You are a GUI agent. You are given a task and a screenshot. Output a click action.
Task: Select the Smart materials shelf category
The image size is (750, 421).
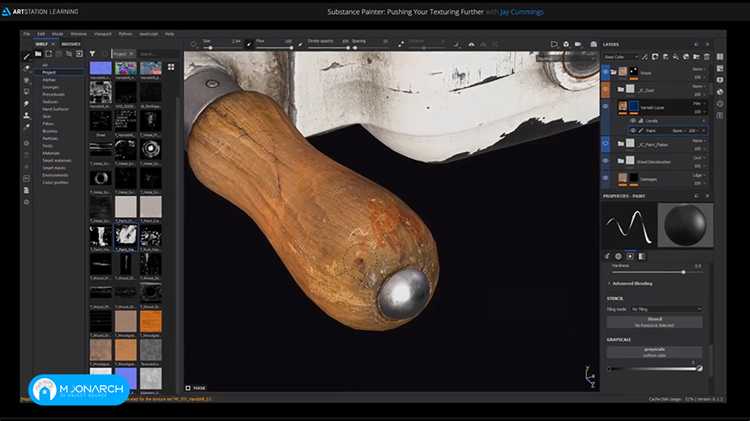pos(56,160)
